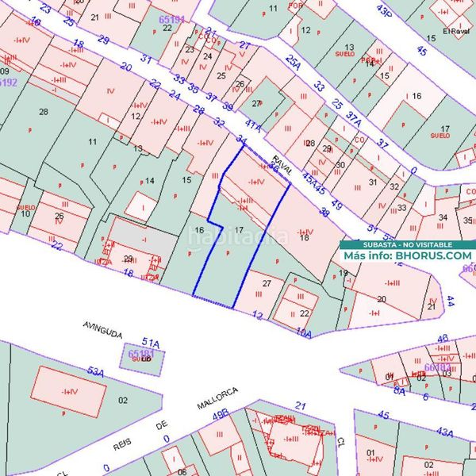Click the AVINGUDA street label
Viewport: 476px width, 476px height.
pyautogui.click(x=102, y=330)
